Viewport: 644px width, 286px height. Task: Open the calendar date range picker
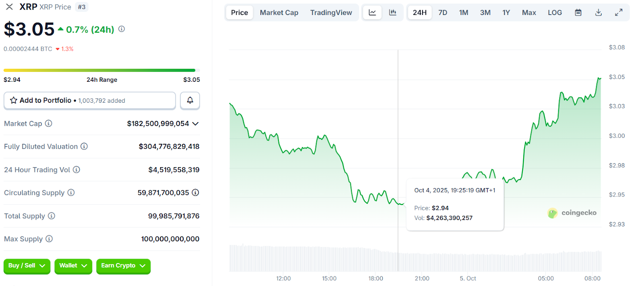578,12
